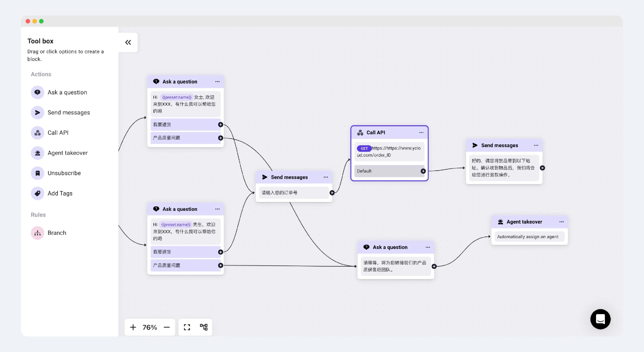Image resolution: width=644 pixels, height=352 pixels.
Task: Zoom in with the plus button
Action: pyautogui.click(x=133, y=327)
